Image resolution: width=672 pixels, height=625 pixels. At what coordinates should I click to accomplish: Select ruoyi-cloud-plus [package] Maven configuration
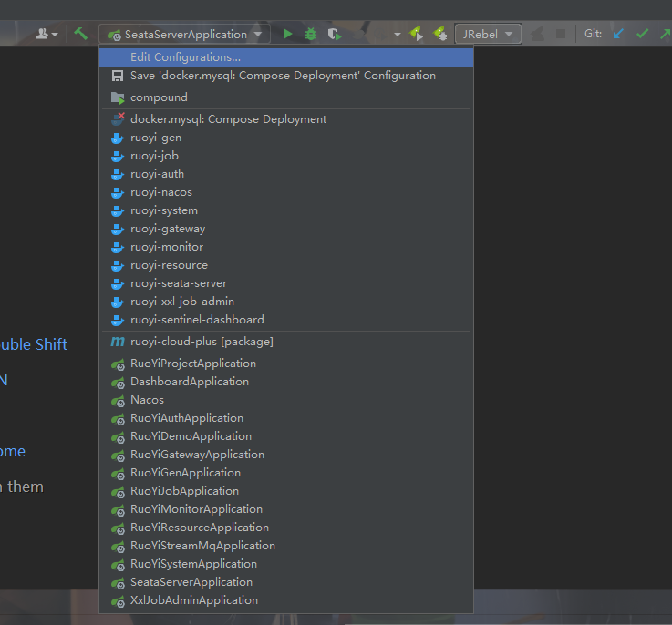point(202,342)
